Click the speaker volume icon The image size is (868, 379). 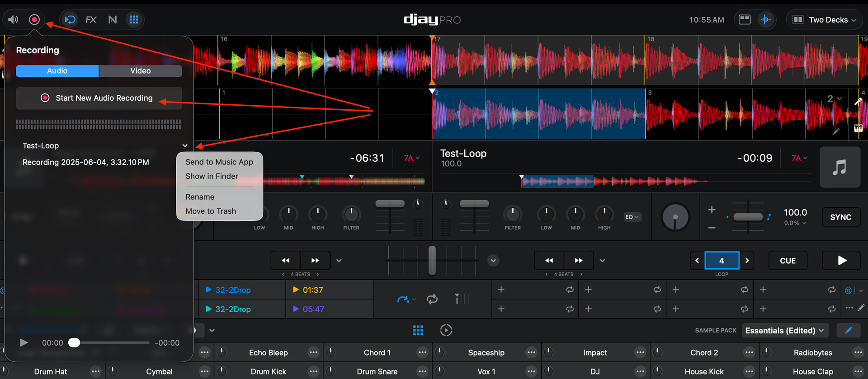[x=13, y=19]
